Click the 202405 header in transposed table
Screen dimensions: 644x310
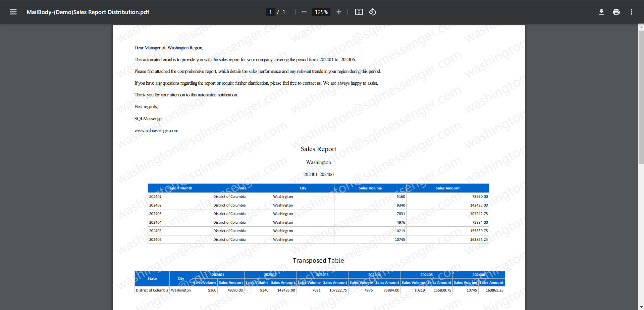click(426, 275)
